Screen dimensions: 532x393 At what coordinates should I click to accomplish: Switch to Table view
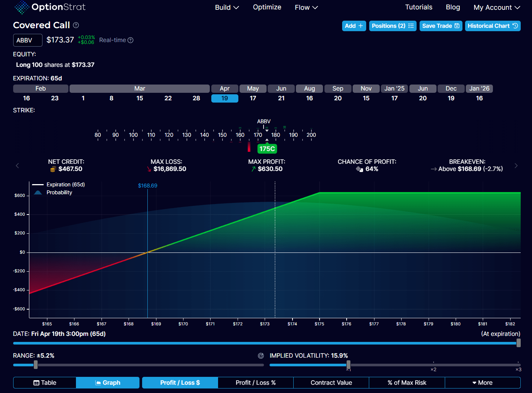[45, 382]
